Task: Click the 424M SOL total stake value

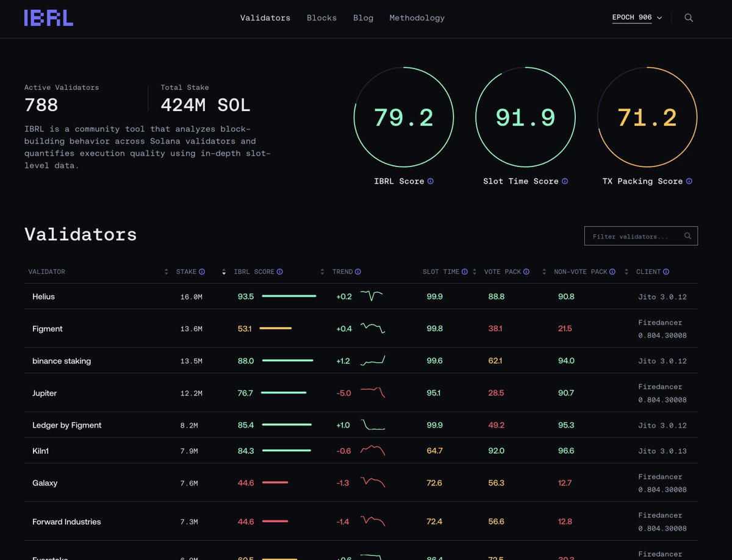Action: (206, 105)
